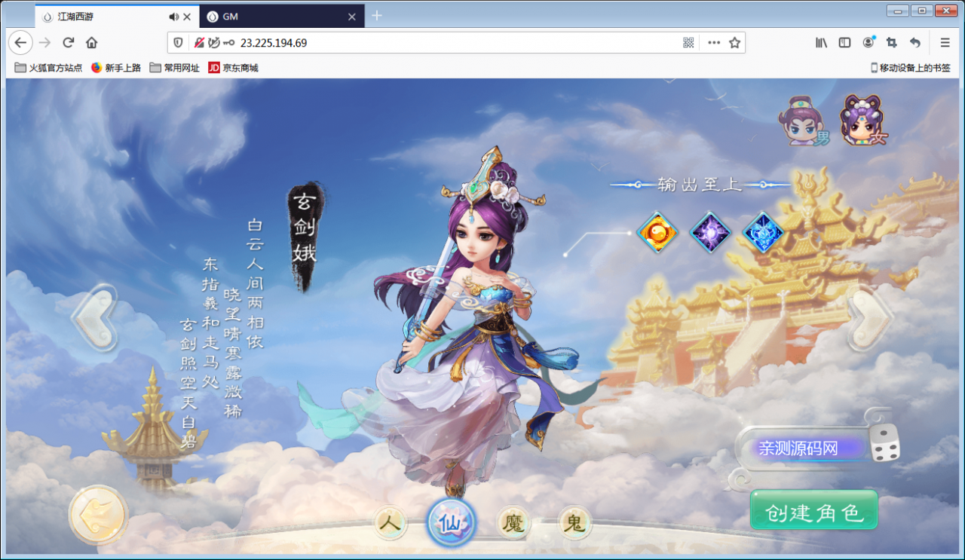Open the Firefox hamburger menu
Screen dimensions: 965x560
pos(945,43)
